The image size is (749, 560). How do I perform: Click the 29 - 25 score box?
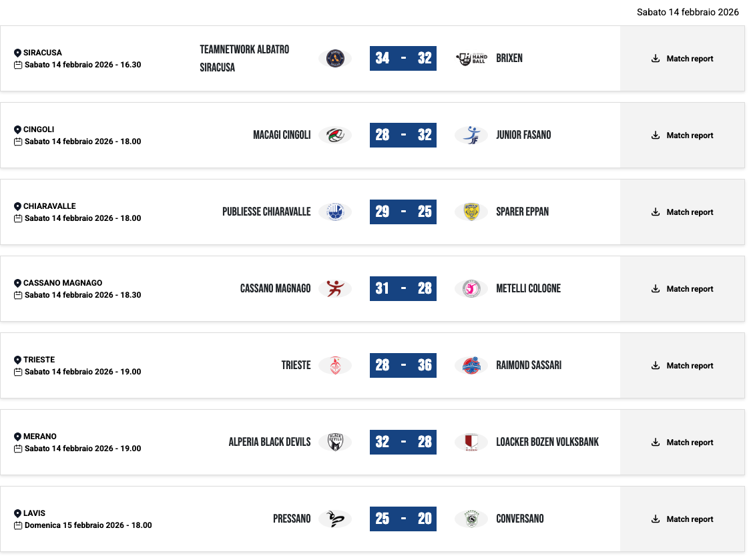coord(403,212)
